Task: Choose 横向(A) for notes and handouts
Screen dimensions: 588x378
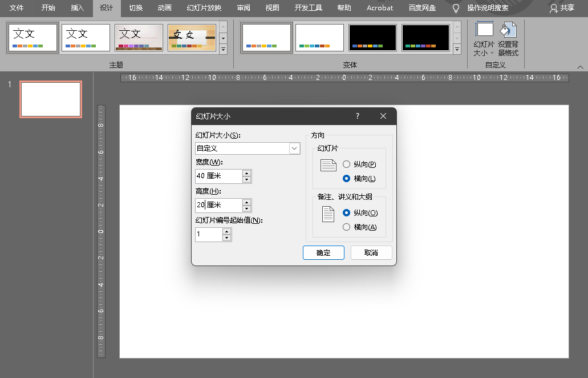Action: (x=360, y=227)
